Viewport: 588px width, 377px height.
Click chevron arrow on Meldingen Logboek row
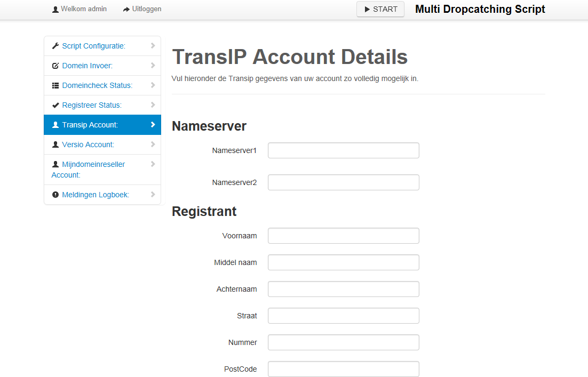coord(153,195)
